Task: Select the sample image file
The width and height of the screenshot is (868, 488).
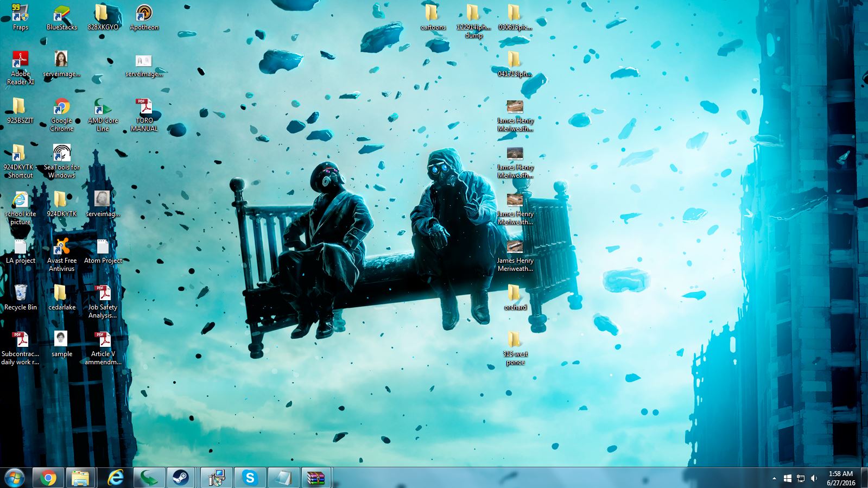Action: [x=61, y=345]
